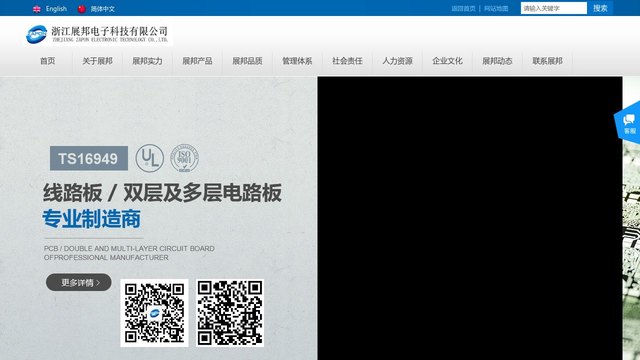Click the company name 浙江展邦电子科技有限公司
The height and width of the screenshot is (360, 640).
click(x=109, y=31)
